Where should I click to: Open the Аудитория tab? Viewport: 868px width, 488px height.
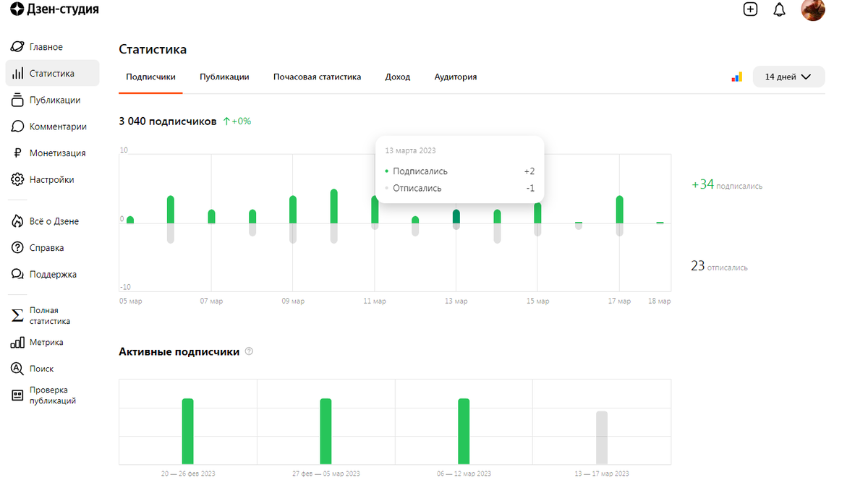pos(456,77)
